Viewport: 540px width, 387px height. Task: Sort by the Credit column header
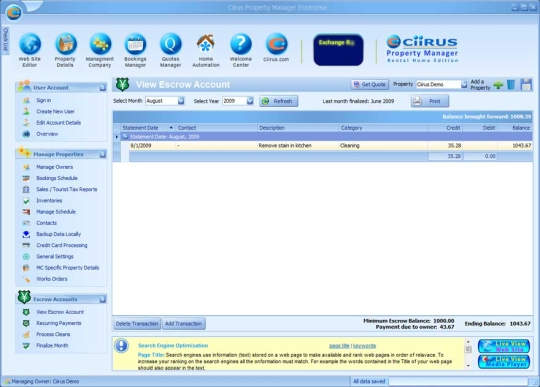(x=445, y=128)
